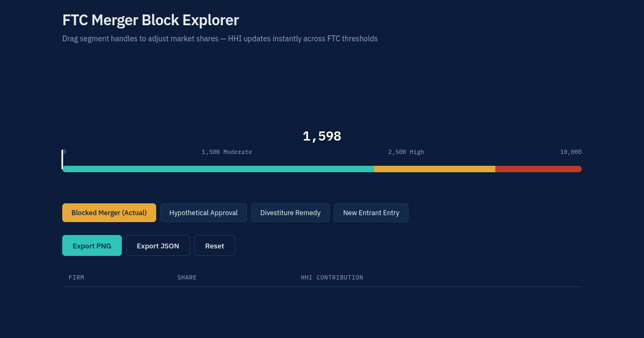Open the New Entrant Entry scenario

371,212
